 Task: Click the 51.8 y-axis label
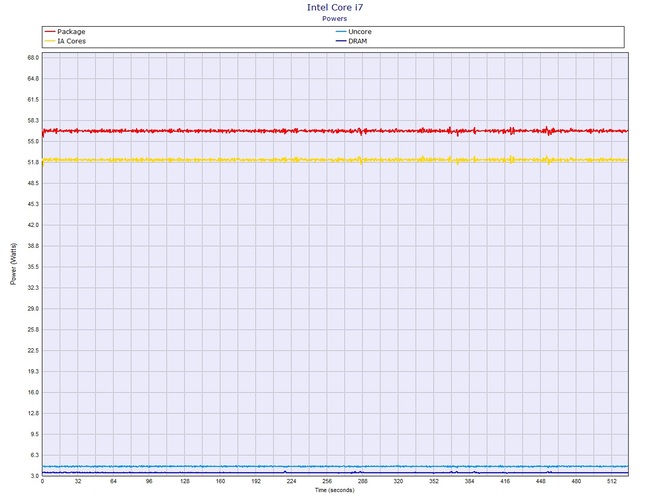(33, 162)
